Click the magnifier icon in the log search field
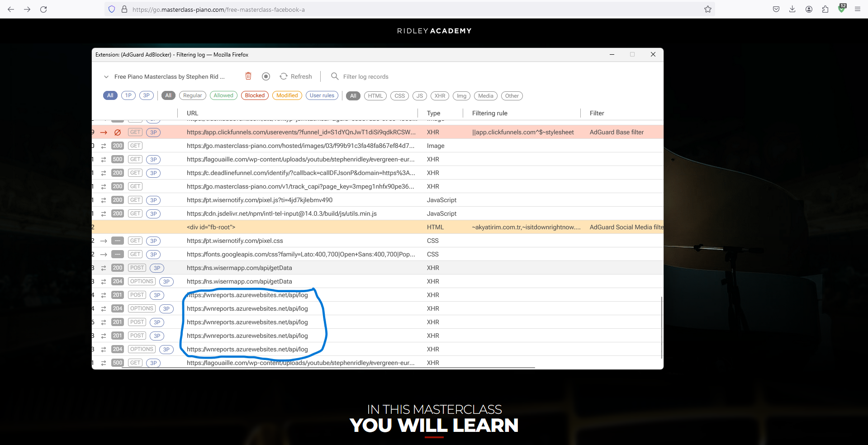This screenshot has width=868, height=445. [x=334, y=76]
